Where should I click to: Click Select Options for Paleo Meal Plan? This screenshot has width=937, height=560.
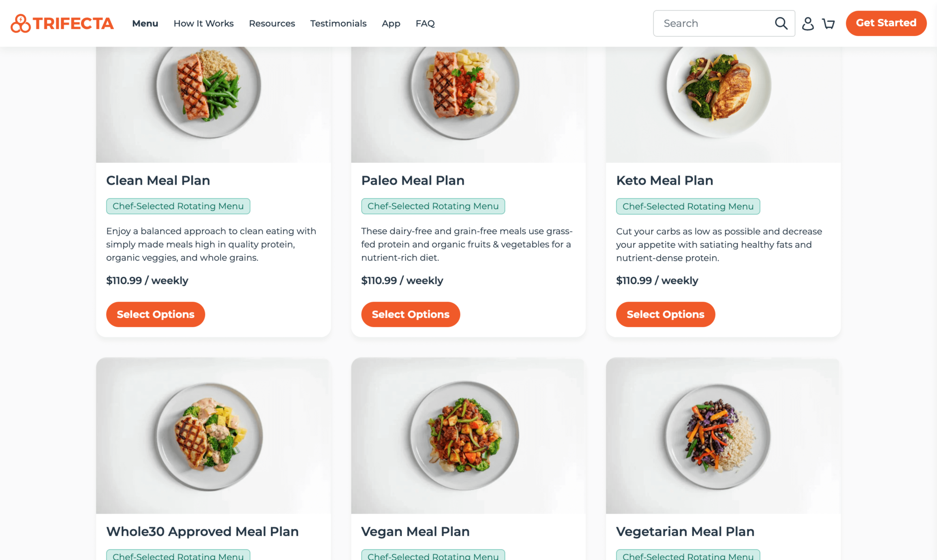(x=410, y=314)
